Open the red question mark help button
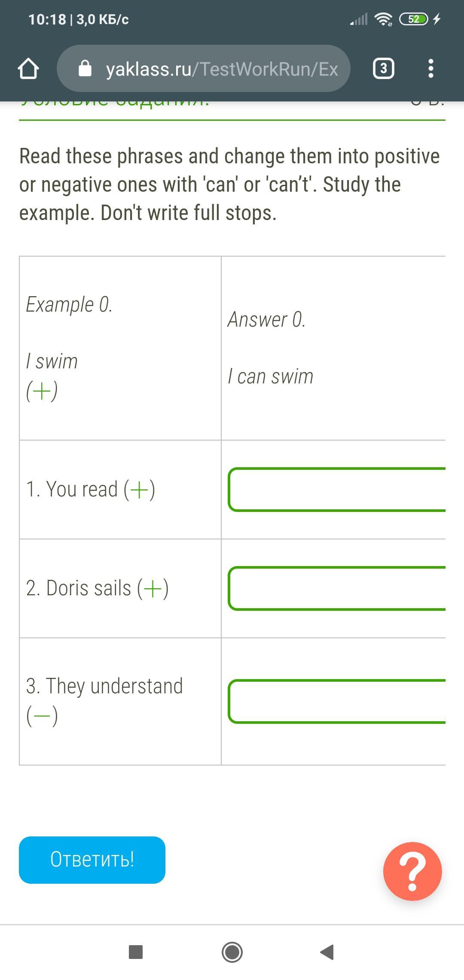Viewport: 464px width, 980px height. [x=412, y=871]
